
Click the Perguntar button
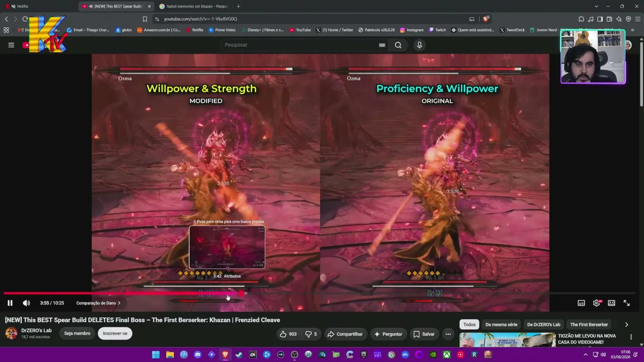[x=388, y=334]
